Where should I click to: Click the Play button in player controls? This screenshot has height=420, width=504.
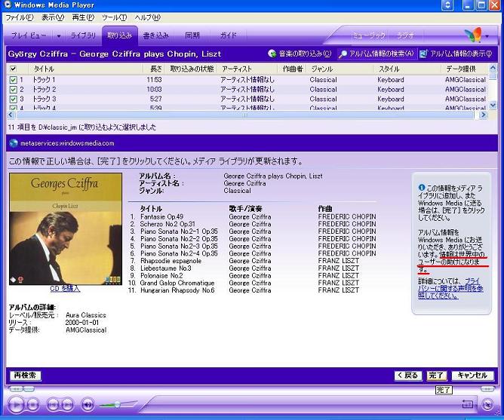[x=16, y=404]
